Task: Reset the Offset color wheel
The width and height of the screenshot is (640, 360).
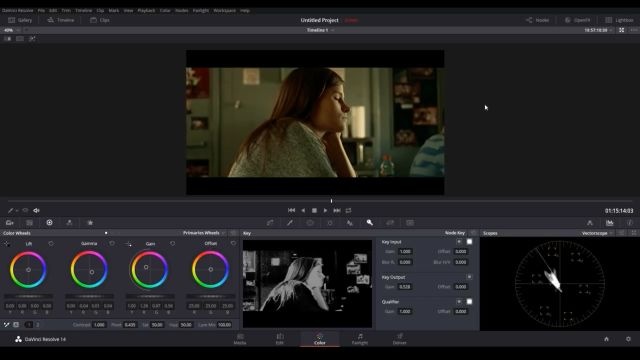Action: pyautogui.click(x=233, y=243)
